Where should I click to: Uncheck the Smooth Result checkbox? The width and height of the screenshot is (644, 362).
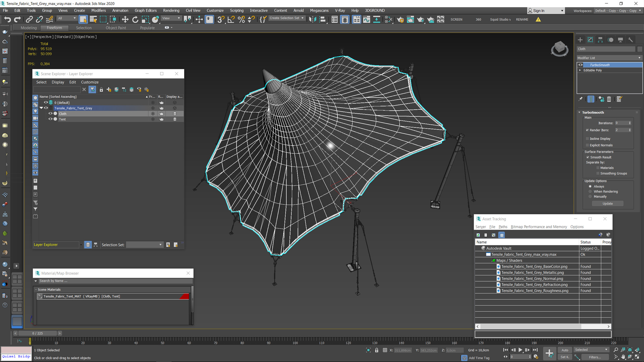click(588, 157)
